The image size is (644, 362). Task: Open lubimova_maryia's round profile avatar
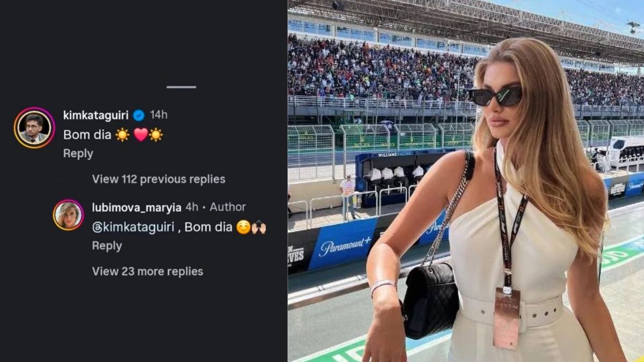pyautogui.click(x=68, y=215)
